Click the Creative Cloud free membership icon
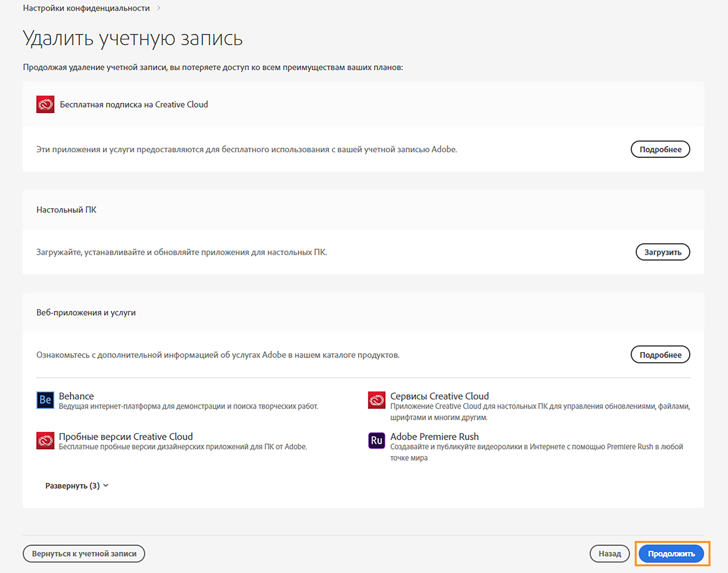This screenshot has width=728, height=573. [45, 104]
